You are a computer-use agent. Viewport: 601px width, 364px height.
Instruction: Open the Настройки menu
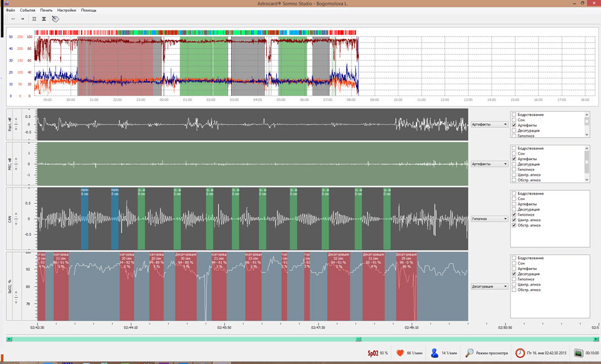[x=67, y=11]
